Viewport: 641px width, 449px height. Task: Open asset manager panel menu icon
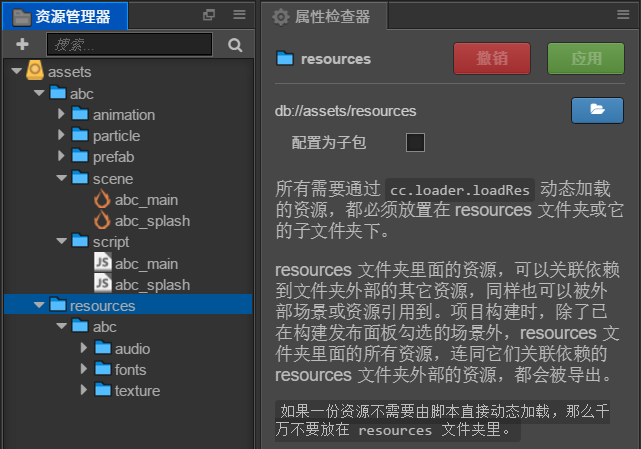[x=239, y=15]
